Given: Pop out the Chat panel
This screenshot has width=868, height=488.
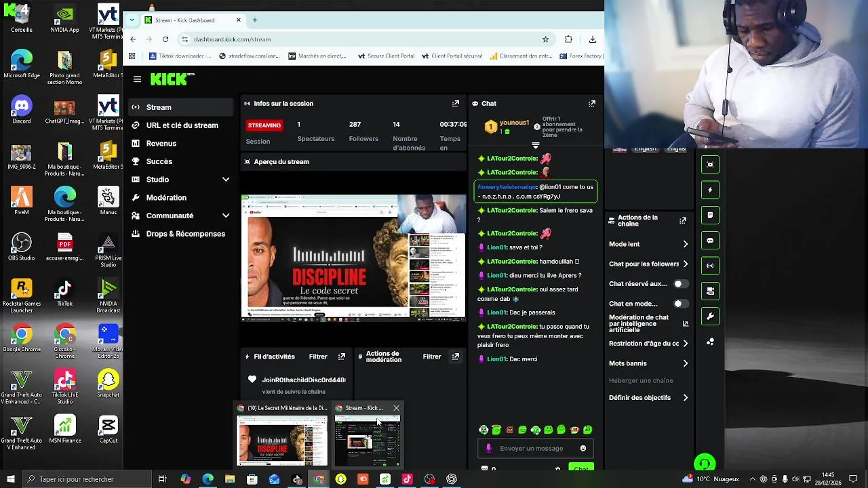Looking at the screenshot, I should click(x=592, y=104).
